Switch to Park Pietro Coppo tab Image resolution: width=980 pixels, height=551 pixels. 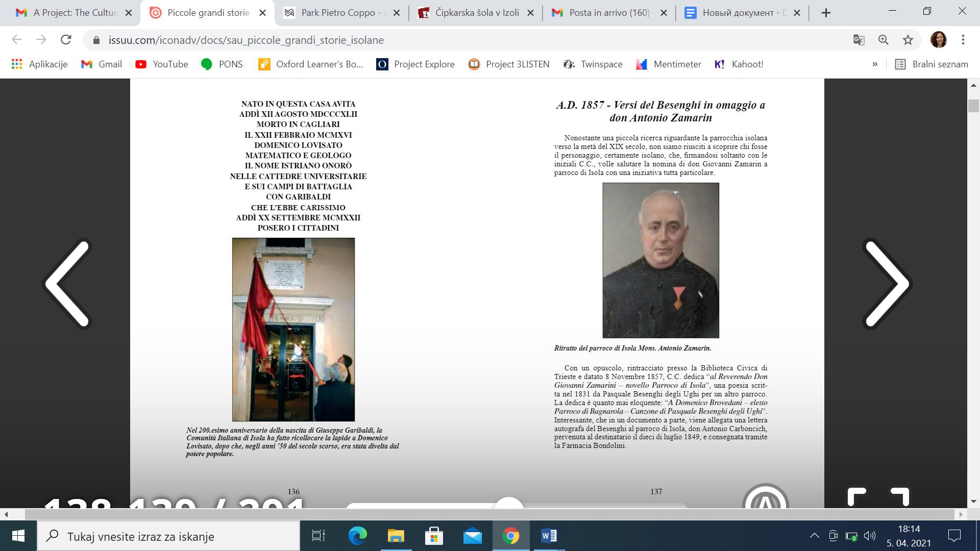(337, 13)
